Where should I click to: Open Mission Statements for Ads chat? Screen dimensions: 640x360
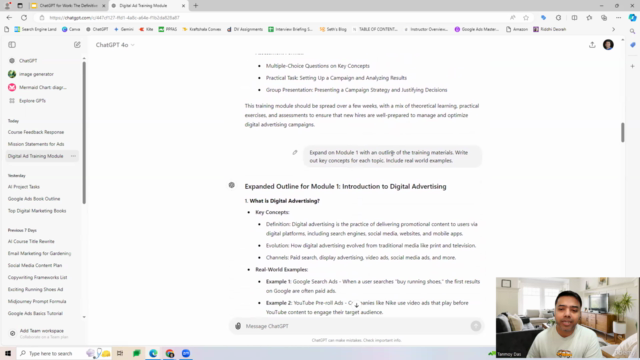point(36,144)
